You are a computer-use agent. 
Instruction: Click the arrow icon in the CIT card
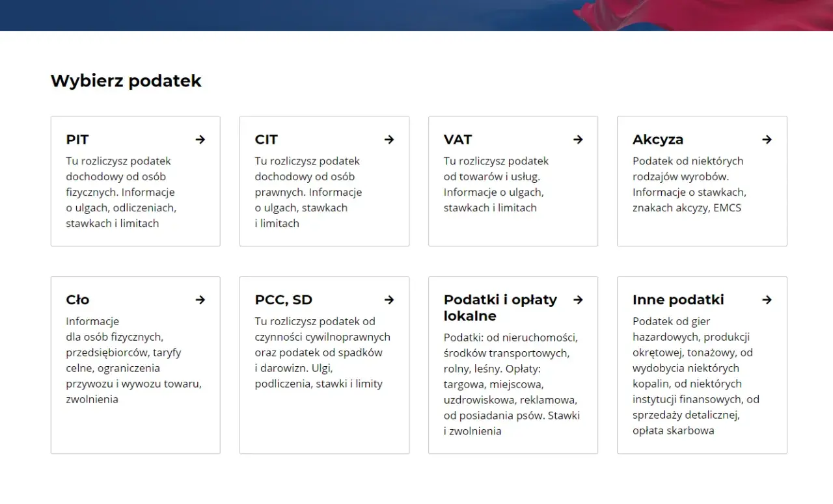(x=389, y=139)
